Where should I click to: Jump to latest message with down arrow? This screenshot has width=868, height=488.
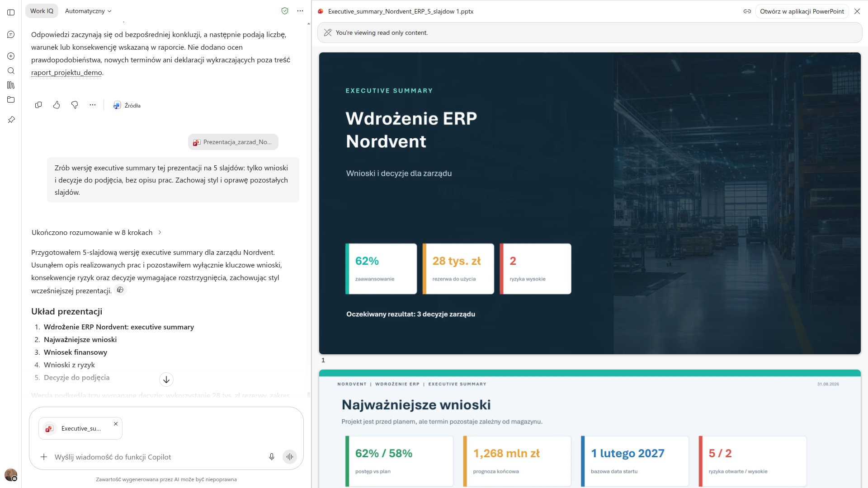tap(166, 380)
